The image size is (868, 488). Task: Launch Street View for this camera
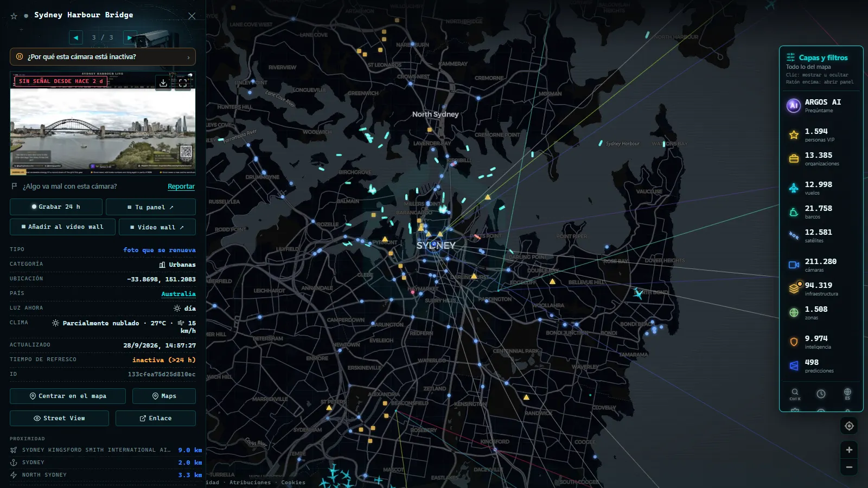point(59,418)
